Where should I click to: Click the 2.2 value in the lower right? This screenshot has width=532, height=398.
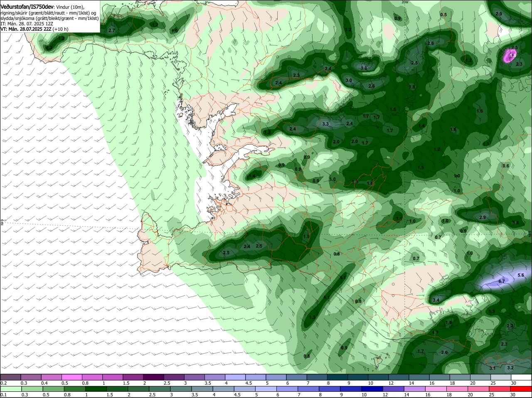point(510,326)
